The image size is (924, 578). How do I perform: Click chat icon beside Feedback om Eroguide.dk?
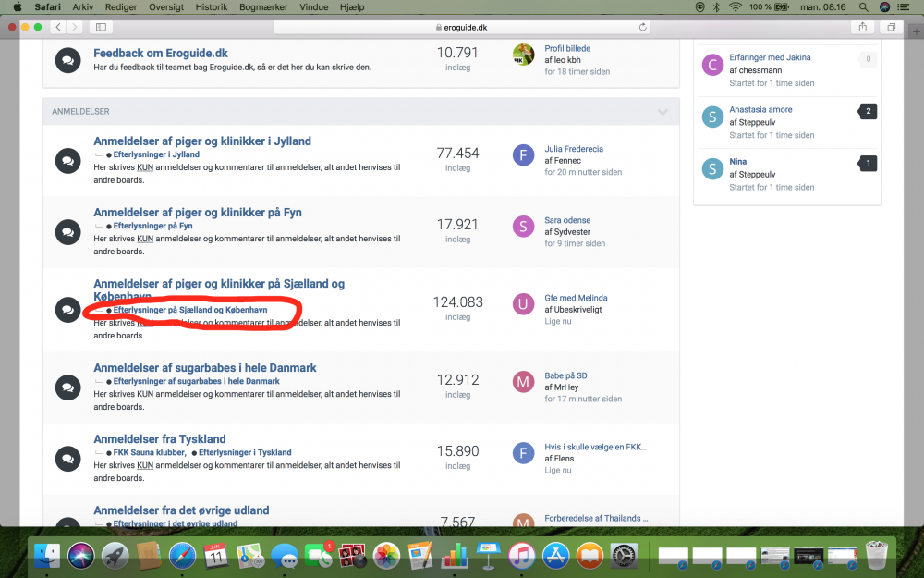point(67,60)
